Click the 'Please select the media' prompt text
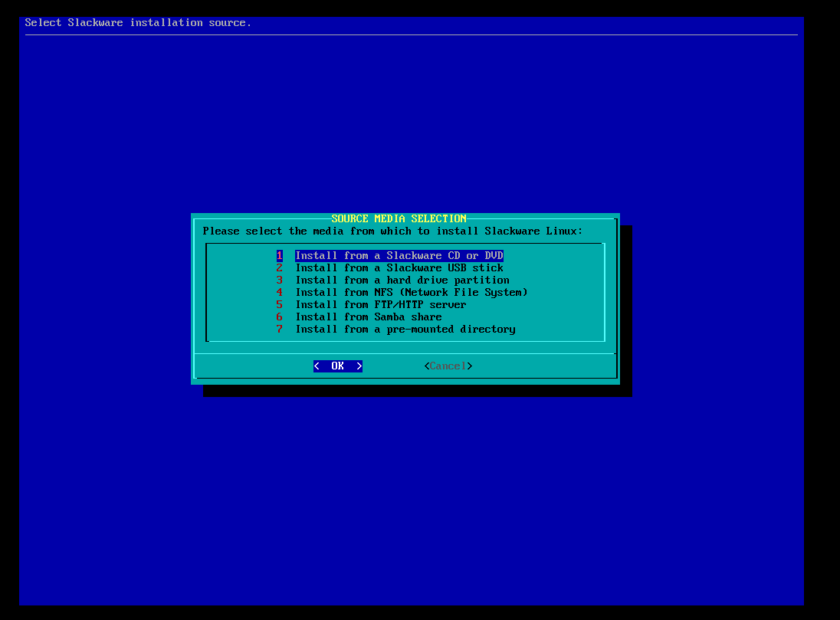 click(x=392, y=231)
